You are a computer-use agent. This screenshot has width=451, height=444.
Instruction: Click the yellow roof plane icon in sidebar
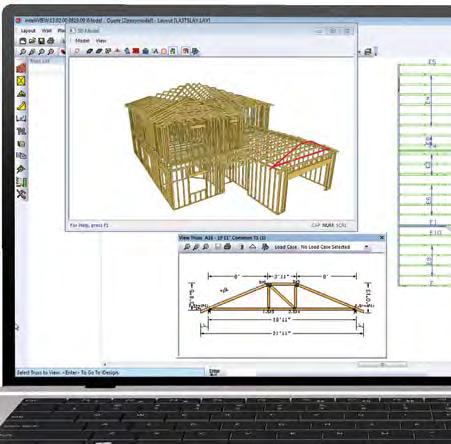click(21, 106)
